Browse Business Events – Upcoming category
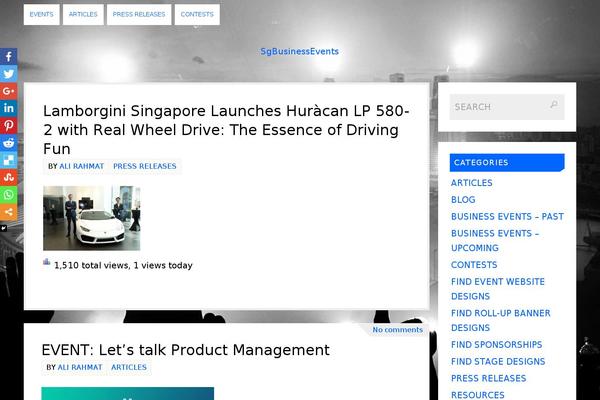Viewport: 600px width, 400px height. point(495,241)
